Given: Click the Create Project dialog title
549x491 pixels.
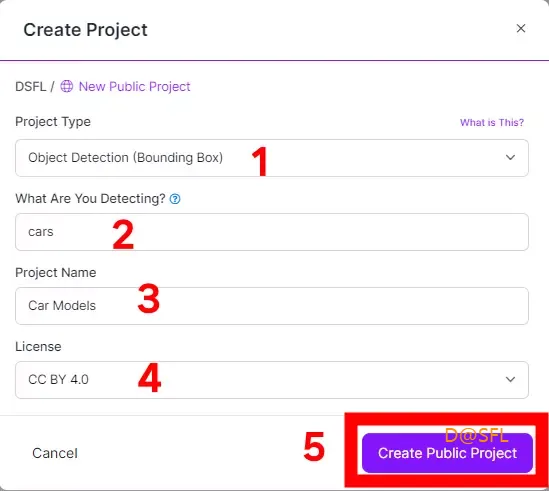Looking at the screenshot, I should [85, 30].
